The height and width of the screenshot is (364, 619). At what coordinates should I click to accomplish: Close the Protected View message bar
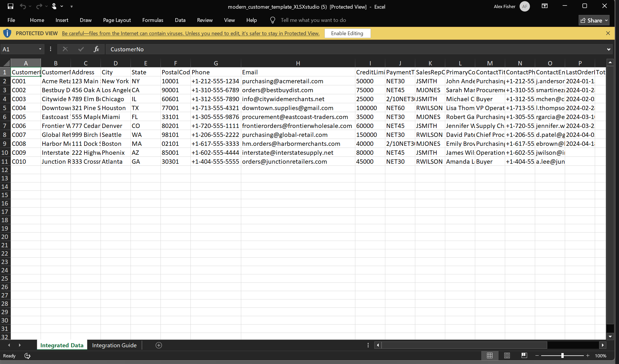[x=608, y=33]
